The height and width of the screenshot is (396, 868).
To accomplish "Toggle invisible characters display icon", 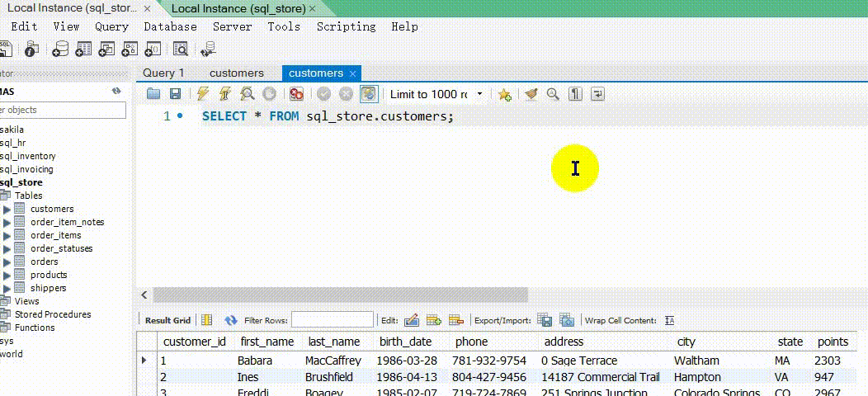I will point(576,94).
